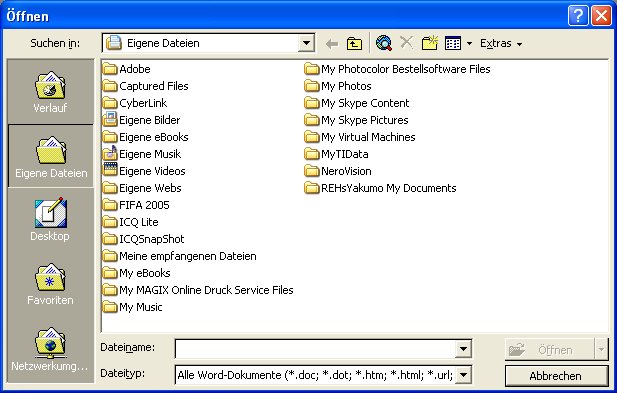Select My MAGIX Online Druck Service Files
The width and height of the screenshot is (617, 393).
[198, 290]
